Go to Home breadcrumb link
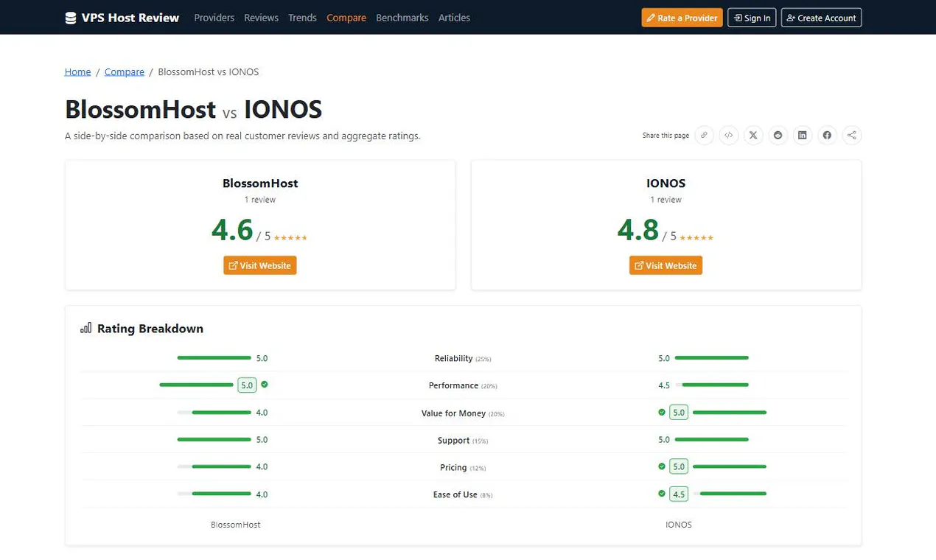This screenshot has width=936, height=560. click(x=77, y=71)
